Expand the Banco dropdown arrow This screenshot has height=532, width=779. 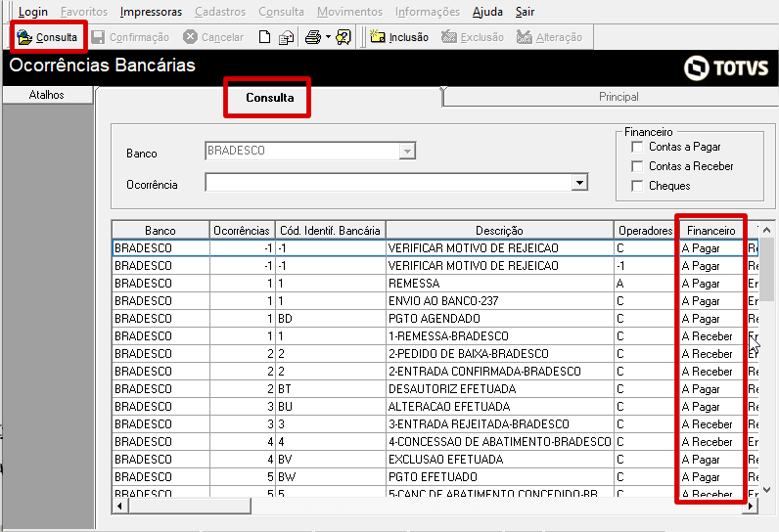click(x=407, y=151)
